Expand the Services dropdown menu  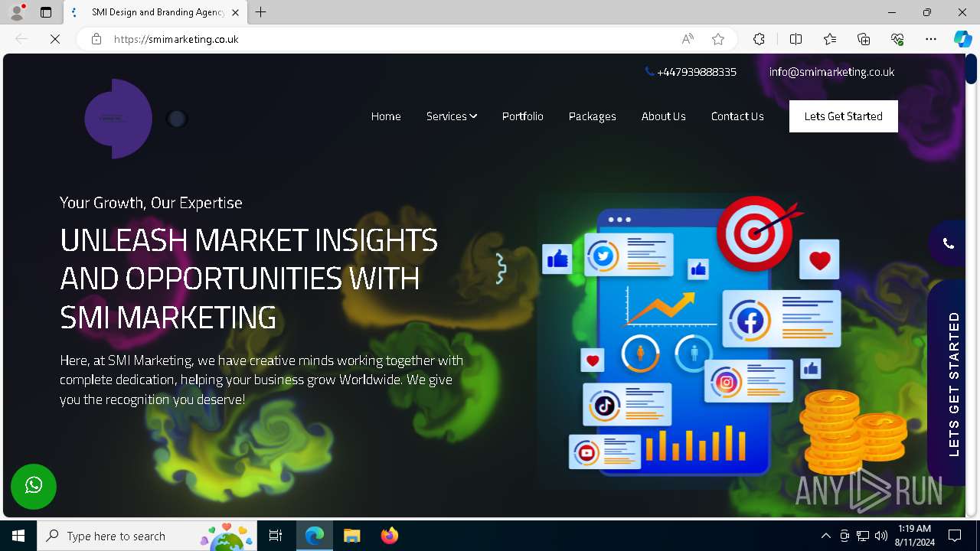coord(452,116)
